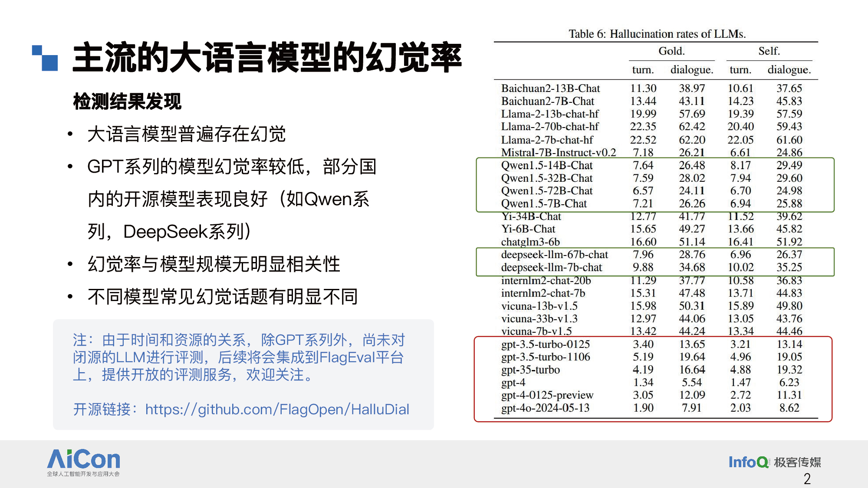
Task: Click the Qwen1.5-32B-Chat row label
Action: click(x=547, y=178)
